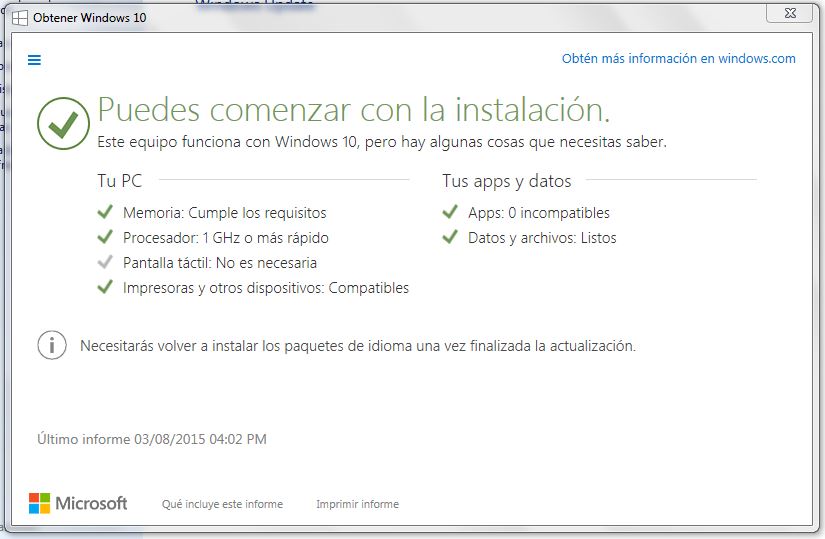
Task: Click the info circle icon beside language packs note
Action: coord(52,345)
